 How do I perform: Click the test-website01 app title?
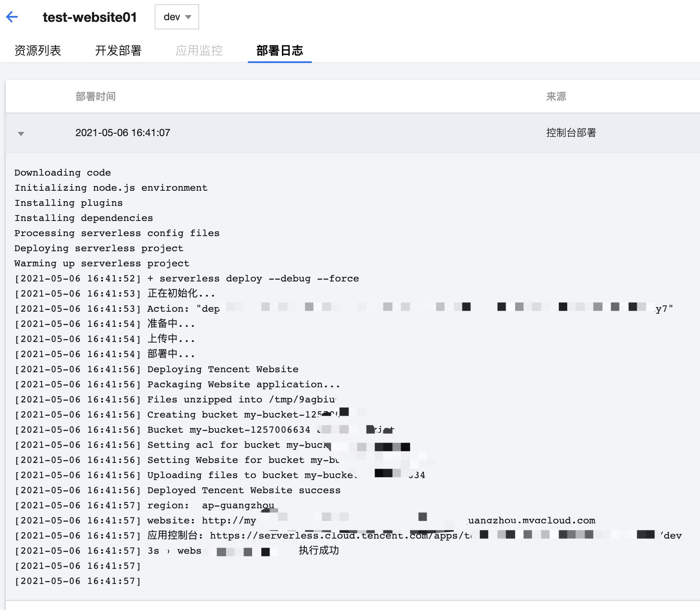(90, 17)
